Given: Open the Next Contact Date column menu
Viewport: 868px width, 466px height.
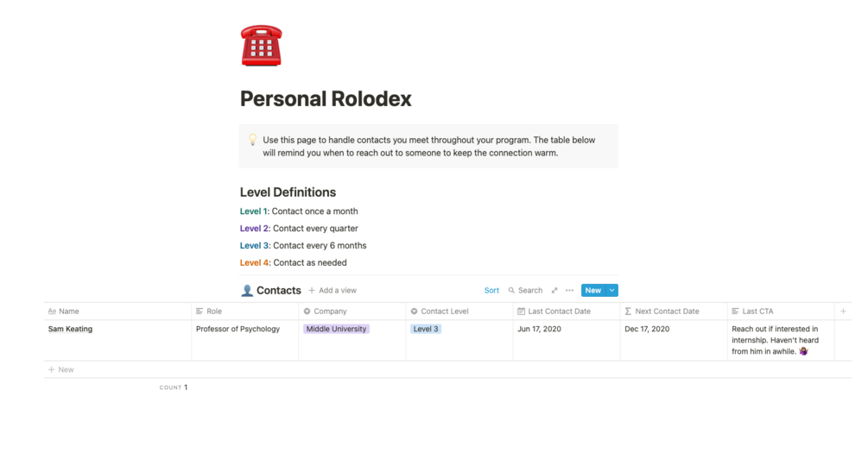Looking at the screenshot, I should pyautogui.click(x=666, y=312).
